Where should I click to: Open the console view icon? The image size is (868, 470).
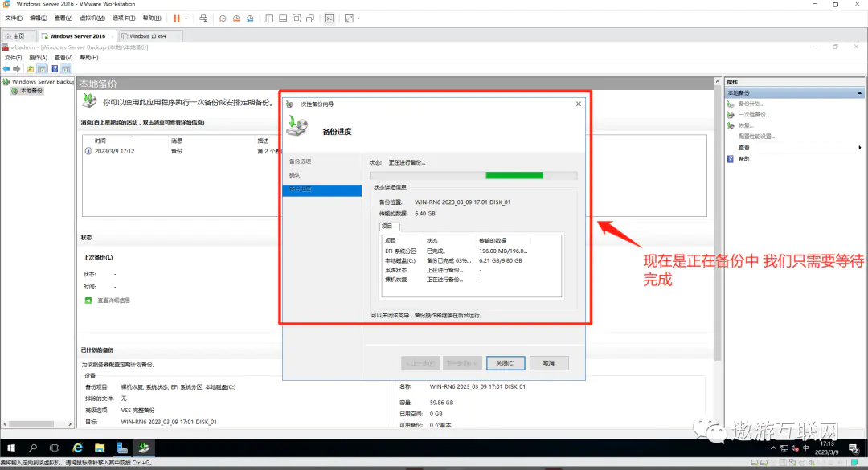click(x=330, y=18)
